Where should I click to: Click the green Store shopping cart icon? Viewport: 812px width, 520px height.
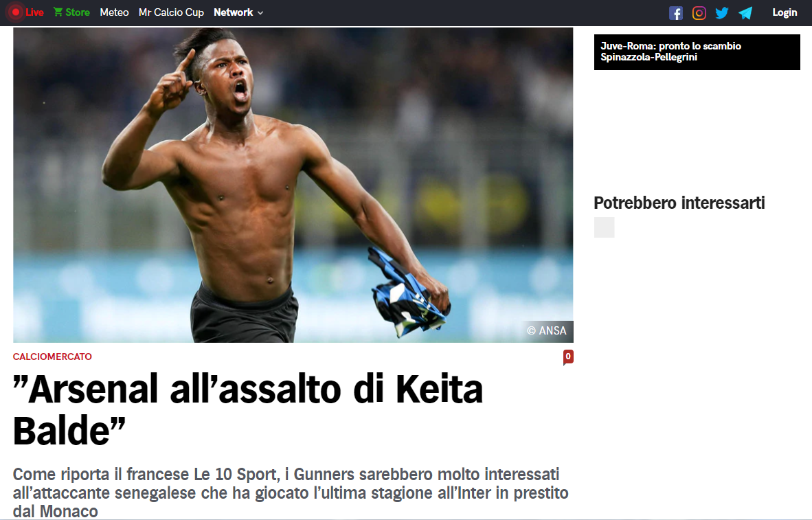point(58,12)
